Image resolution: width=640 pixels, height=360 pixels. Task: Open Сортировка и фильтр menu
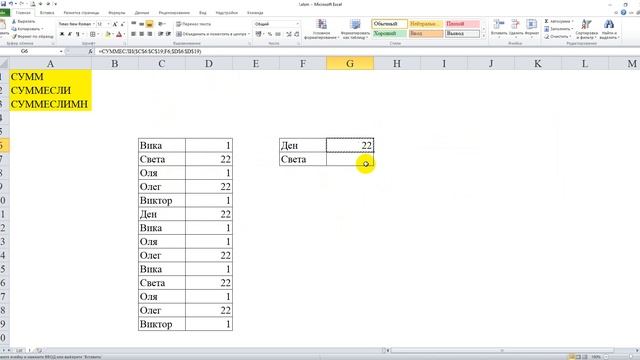[587, 29]
